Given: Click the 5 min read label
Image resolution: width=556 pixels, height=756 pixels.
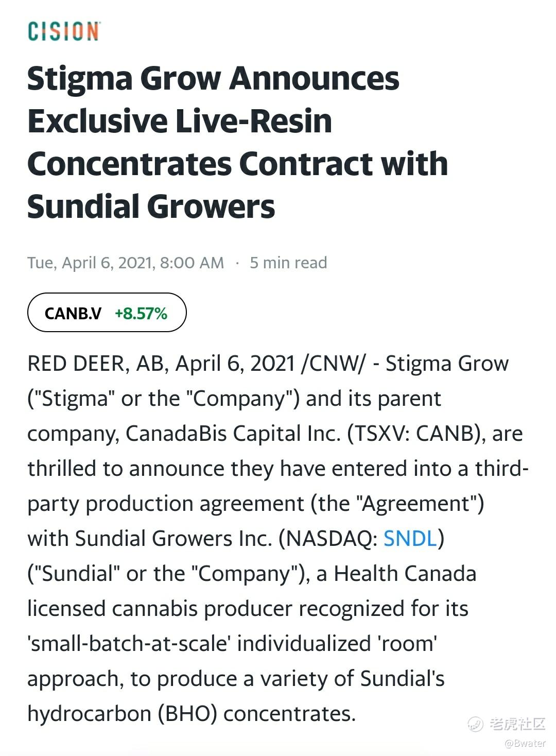Looking at the screenshot, I should pyautogui.click(x=288, y=263).
